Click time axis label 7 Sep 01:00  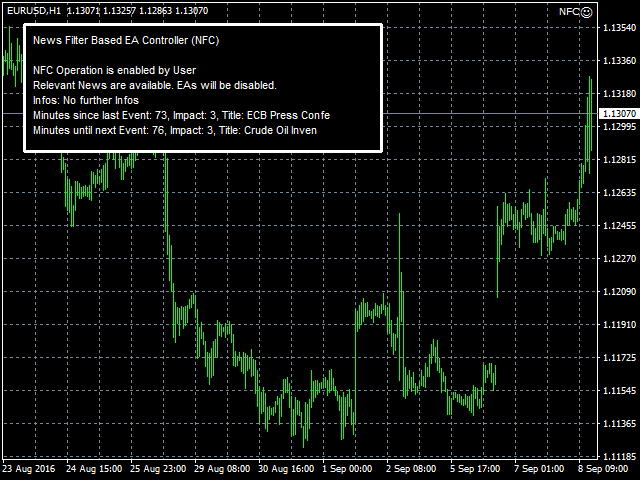coord(539,469)
